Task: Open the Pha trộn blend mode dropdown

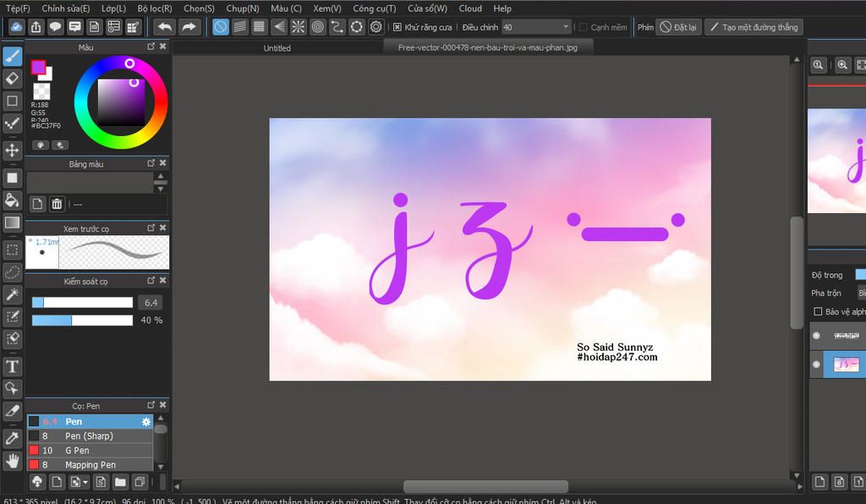Action: click(861, 293)
